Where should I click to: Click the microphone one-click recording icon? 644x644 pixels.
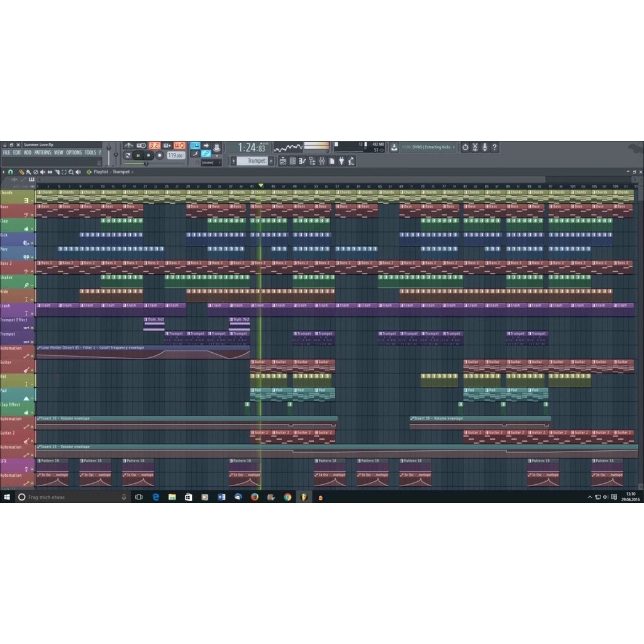click(x=485, y=147)
